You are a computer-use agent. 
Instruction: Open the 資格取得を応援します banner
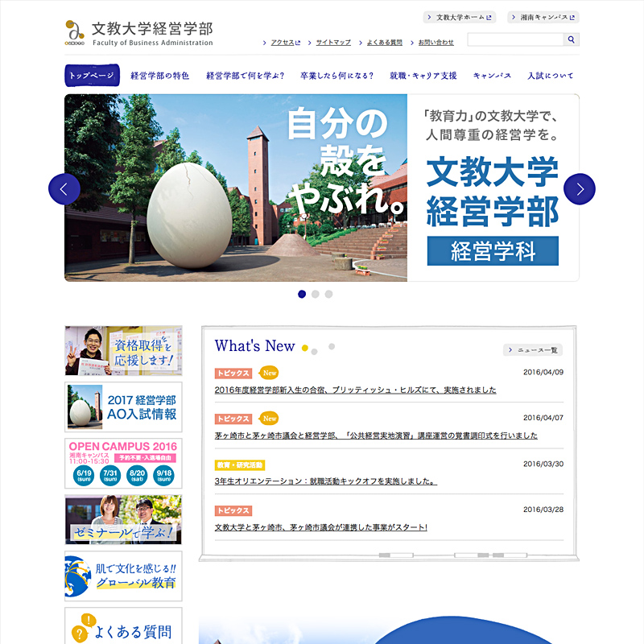pos(123,351)
